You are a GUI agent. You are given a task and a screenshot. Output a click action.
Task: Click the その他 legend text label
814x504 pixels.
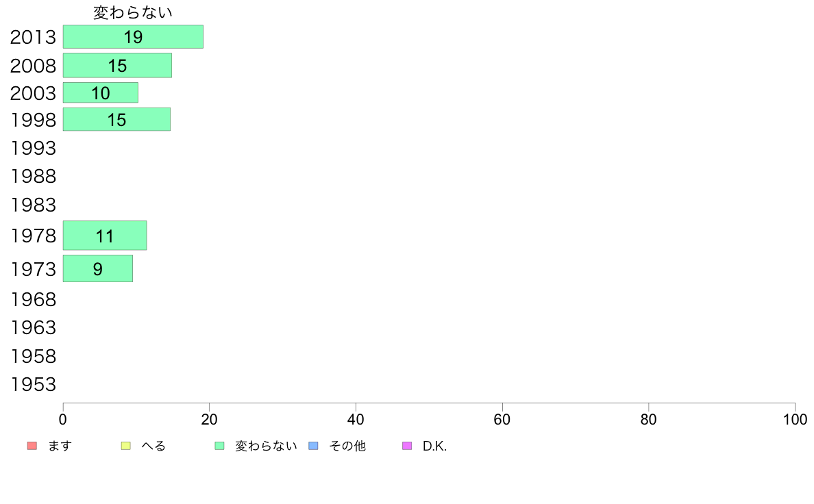(347, 446)
